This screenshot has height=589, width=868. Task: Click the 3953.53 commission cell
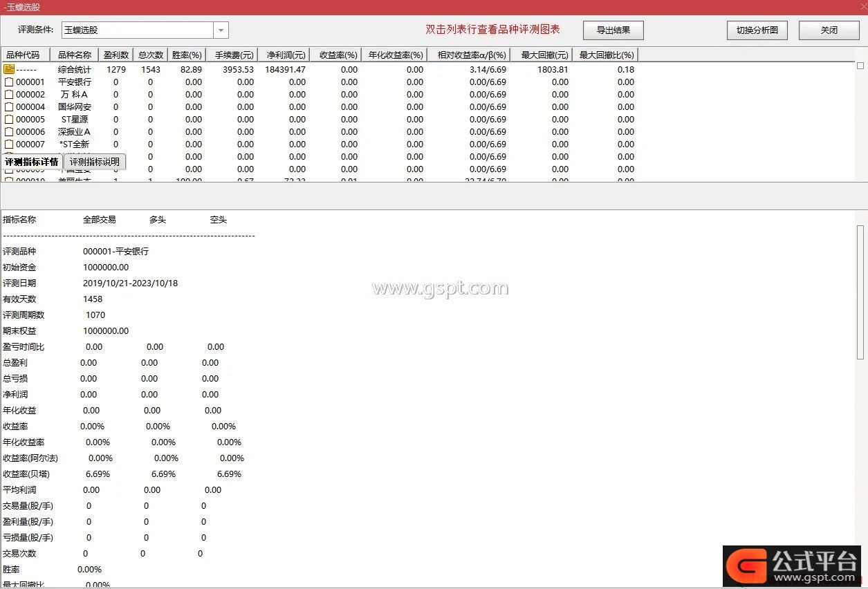238,69
